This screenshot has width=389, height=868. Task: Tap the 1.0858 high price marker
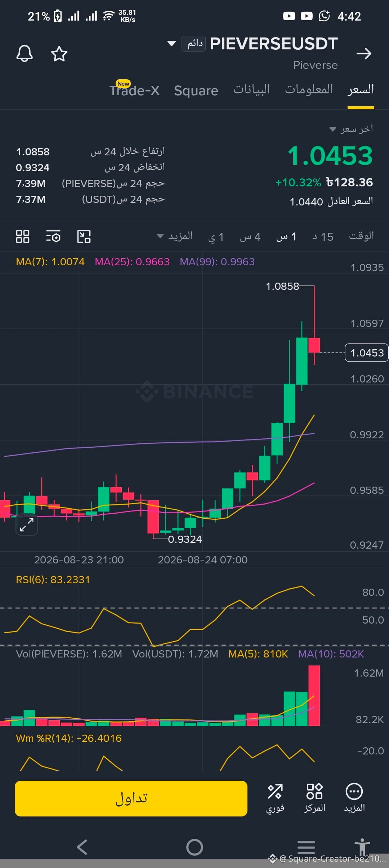pyautogui.click(x=282, y=286)
